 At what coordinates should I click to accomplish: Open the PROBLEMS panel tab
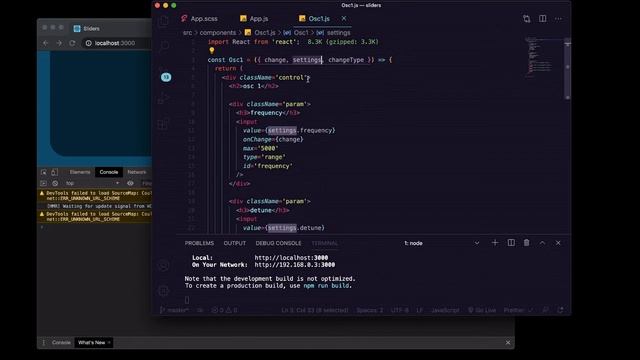point(199,243)
